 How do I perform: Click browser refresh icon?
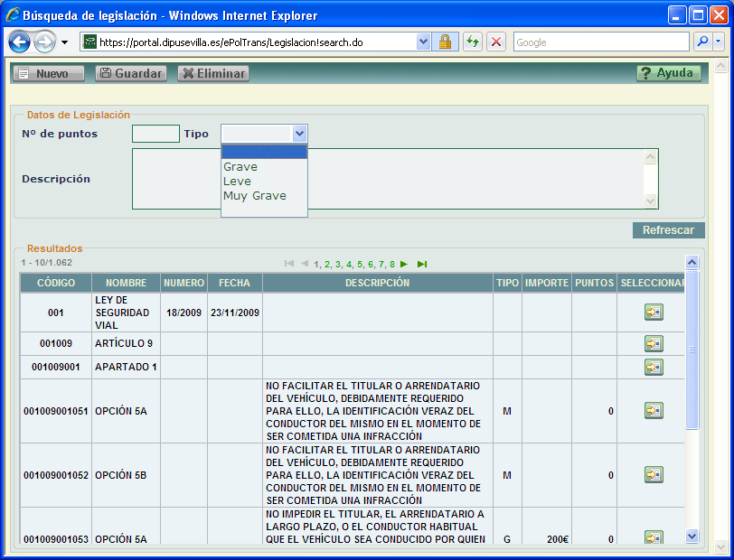coord(472,42)
